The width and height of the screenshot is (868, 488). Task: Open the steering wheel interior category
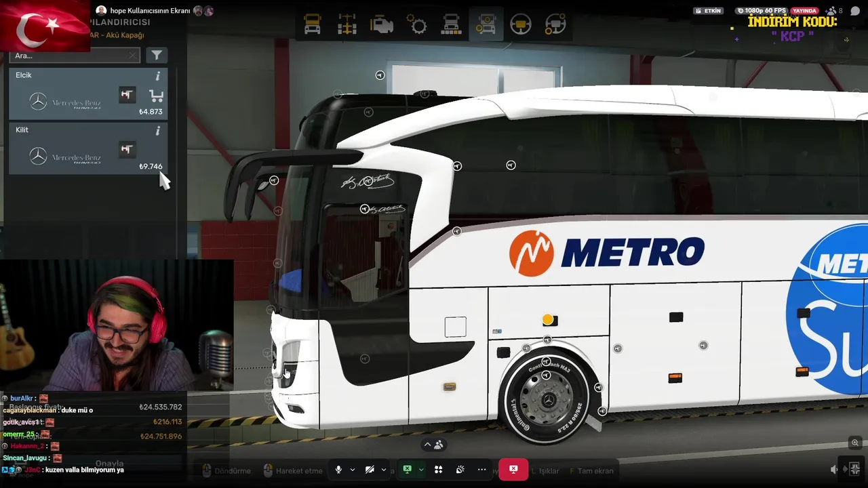click(521, 25)
